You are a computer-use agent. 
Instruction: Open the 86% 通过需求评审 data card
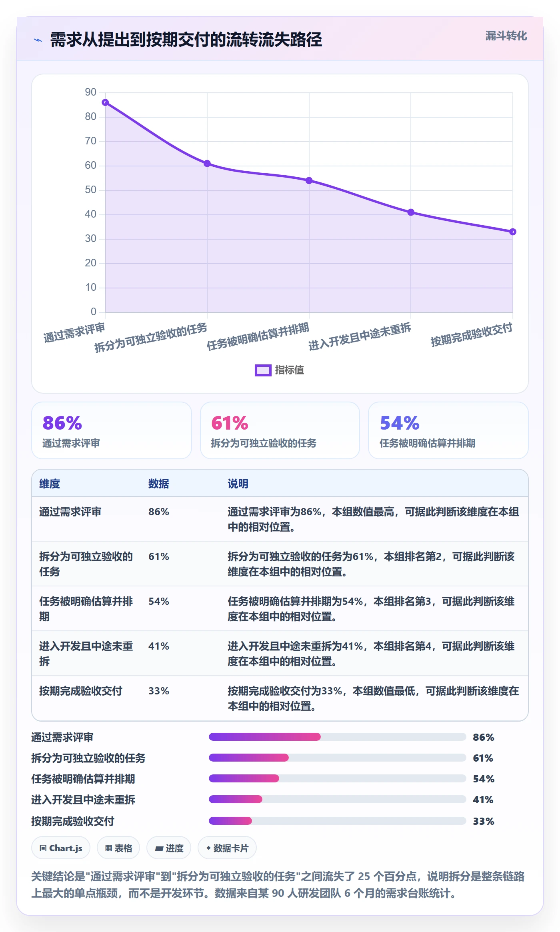click(112, 430)
